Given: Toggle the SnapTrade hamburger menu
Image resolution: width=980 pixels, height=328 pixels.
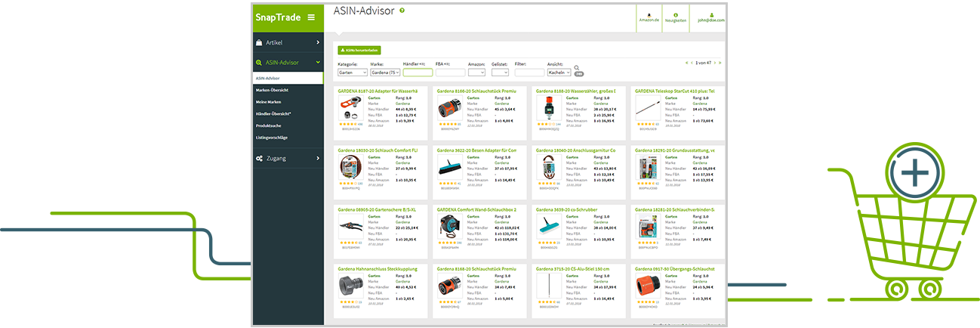Looking at the screenshot, I should coord(311,17).
